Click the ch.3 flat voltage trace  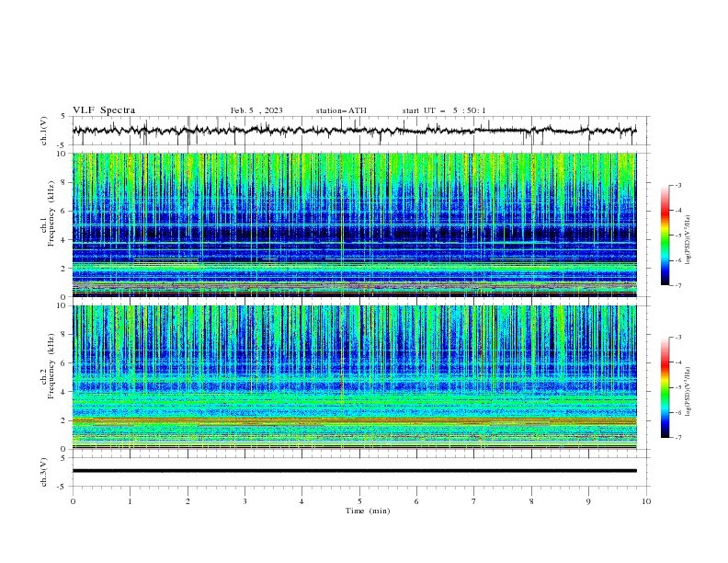tap(354, 471)
